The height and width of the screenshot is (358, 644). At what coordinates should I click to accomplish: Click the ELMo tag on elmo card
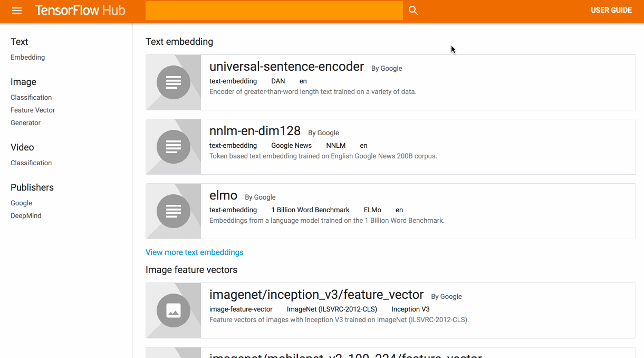point(372,210)
